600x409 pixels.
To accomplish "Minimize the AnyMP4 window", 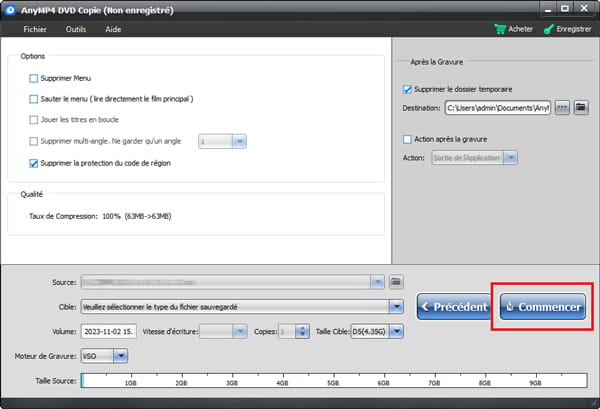I will pyautogui.click(x=548, y=9).
